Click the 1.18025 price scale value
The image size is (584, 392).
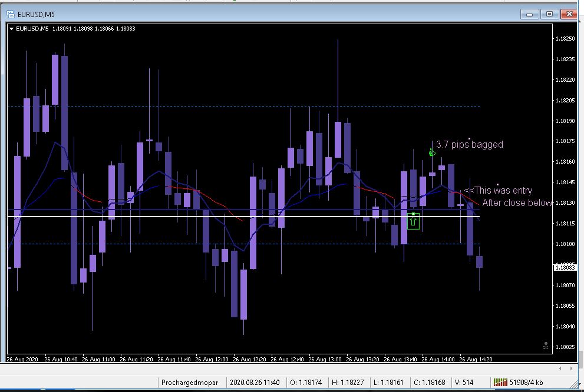click(565, 347)
